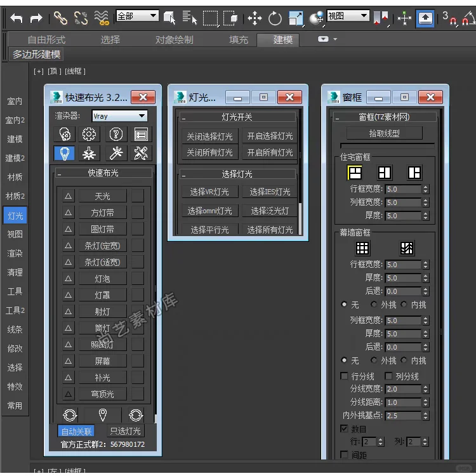This screenshot has width=476, height=476.
Task: Increase the 内外挑基点 spinner value
Action: (x=426, y=413)
